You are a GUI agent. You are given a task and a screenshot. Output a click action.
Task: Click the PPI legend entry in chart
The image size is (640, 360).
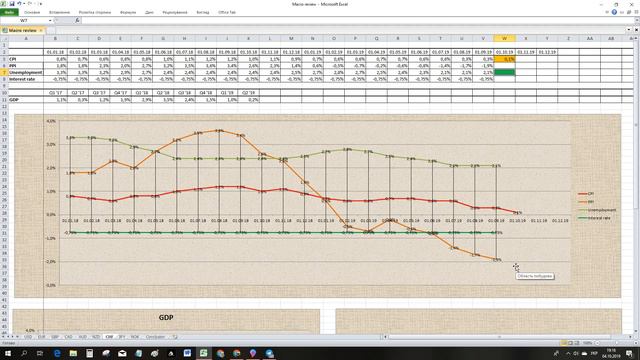[586, 202]
